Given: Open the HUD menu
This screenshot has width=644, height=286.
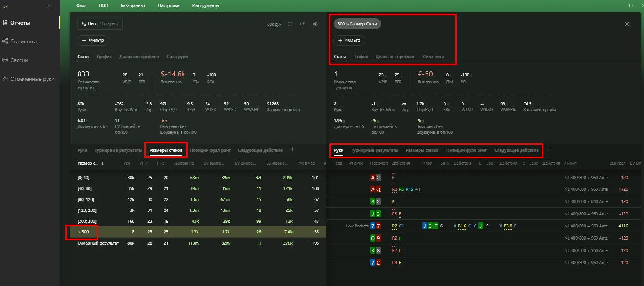Looking at the screenshot, I should point(104,5).
